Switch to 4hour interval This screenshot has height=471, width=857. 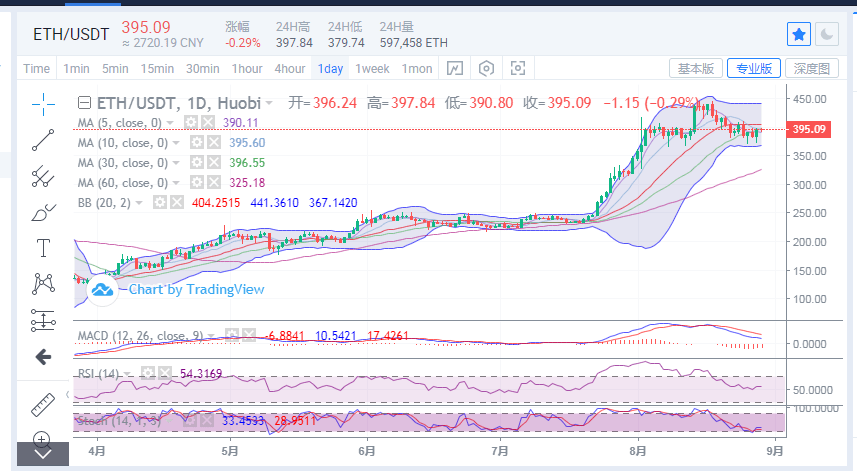tap(290, 69)
